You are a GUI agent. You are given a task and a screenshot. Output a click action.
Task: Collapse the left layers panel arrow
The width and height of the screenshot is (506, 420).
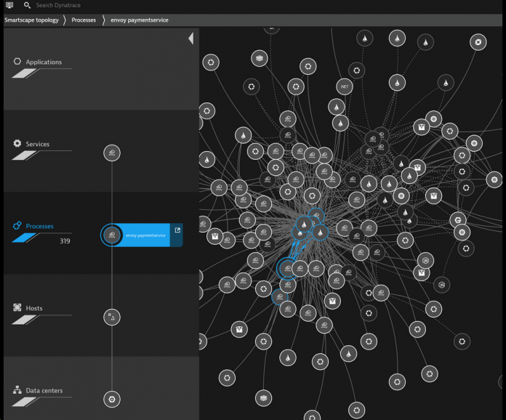[191, 39]
